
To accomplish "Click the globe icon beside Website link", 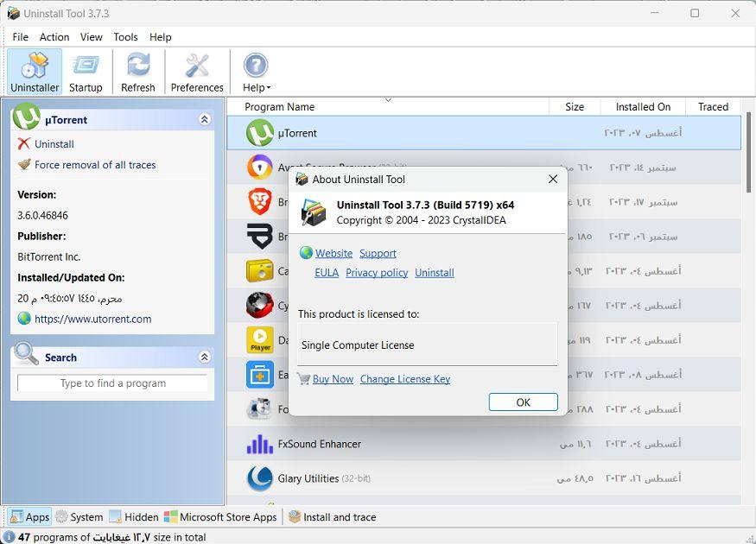I will point(306,252).
